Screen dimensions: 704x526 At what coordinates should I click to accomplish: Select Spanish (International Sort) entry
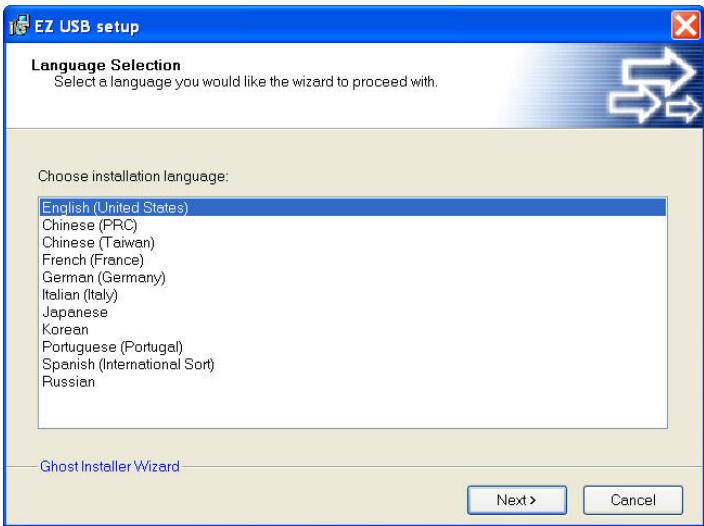(353, 364)
